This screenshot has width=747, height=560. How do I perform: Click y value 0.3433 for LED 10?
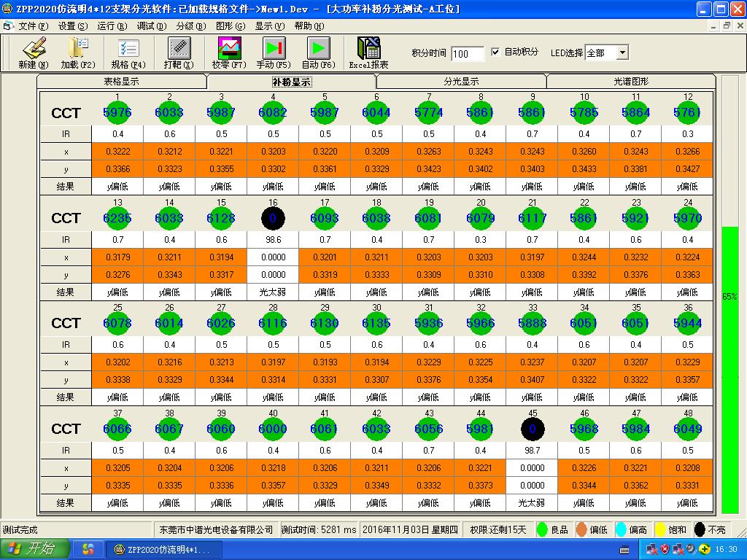(584, 169)
